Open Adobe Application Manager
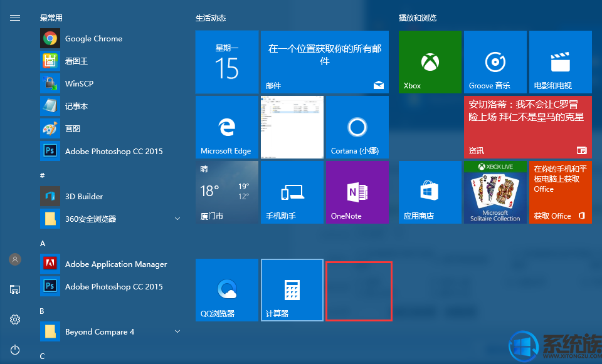Viewport: 602px width, 364px height. pyautogui.click(x=112, y=264)
